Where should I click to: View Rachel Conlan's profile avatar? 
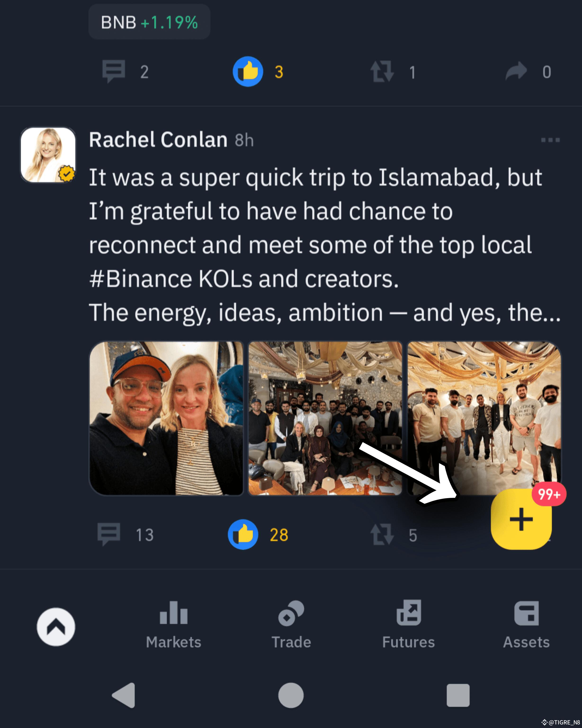48,155
